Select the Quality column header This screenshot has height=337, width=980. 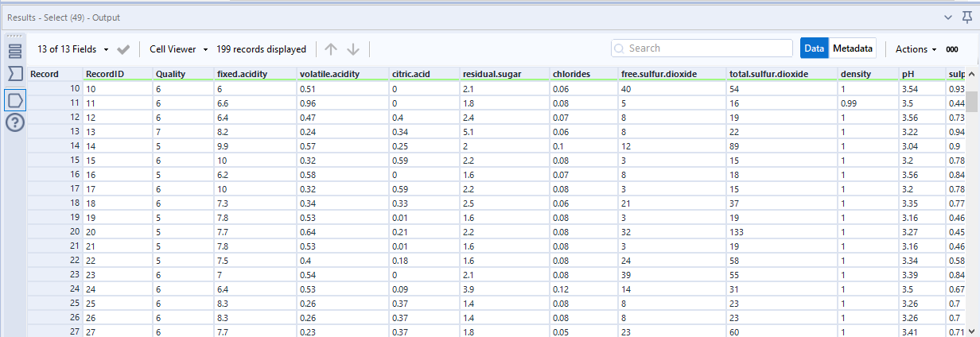click(x=170, y=74)
